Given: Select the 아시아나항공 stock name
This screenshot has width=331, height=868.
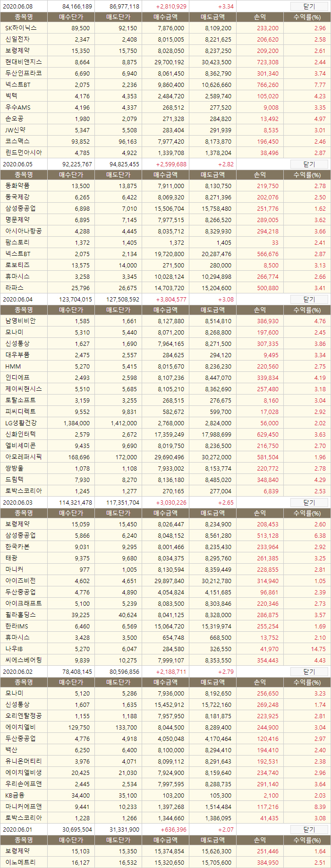Looking at the screenshot, I should [x=24, y=232].
